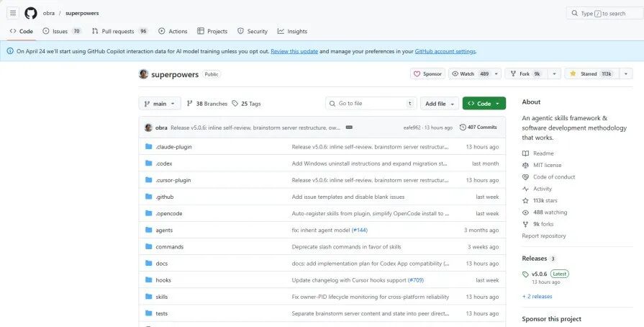Click the folder icon beside hooks
644x327 pixels.
coord(149,280)
